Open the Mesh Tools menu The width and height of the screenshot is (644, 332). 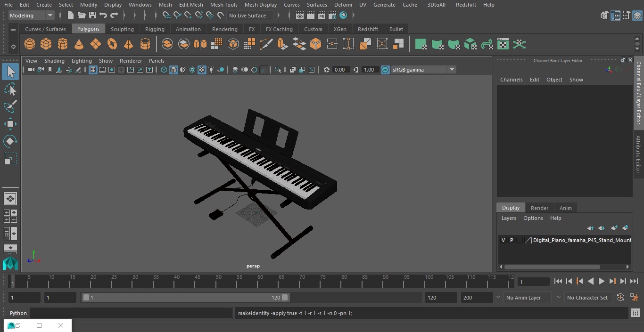click(223, 5)
